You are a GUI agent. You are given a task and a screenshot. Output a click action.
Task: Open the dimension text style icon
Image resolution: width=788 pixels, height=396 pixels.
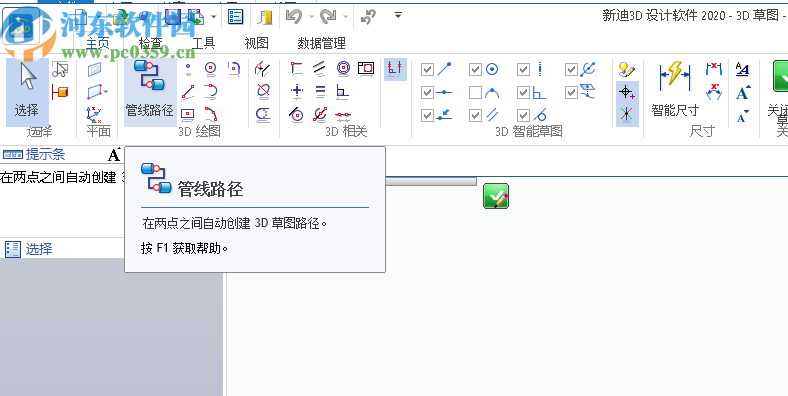click(x=742, y=69)
